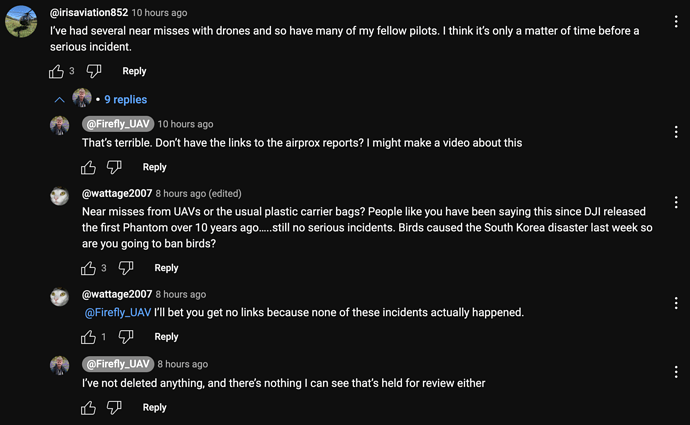
Task: Like Firefly_UAV's airprox reports reply
Action: (88, 167)
